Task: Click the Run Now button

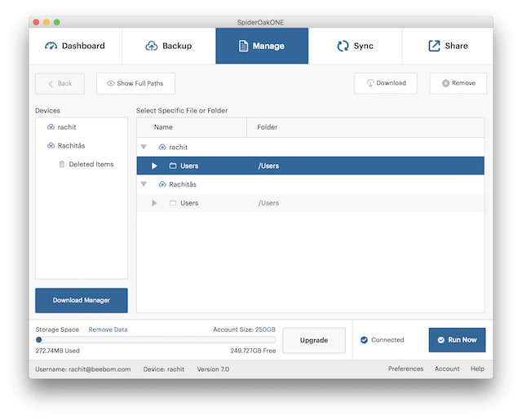Action: pyautogui.click(x=458, y=340)
